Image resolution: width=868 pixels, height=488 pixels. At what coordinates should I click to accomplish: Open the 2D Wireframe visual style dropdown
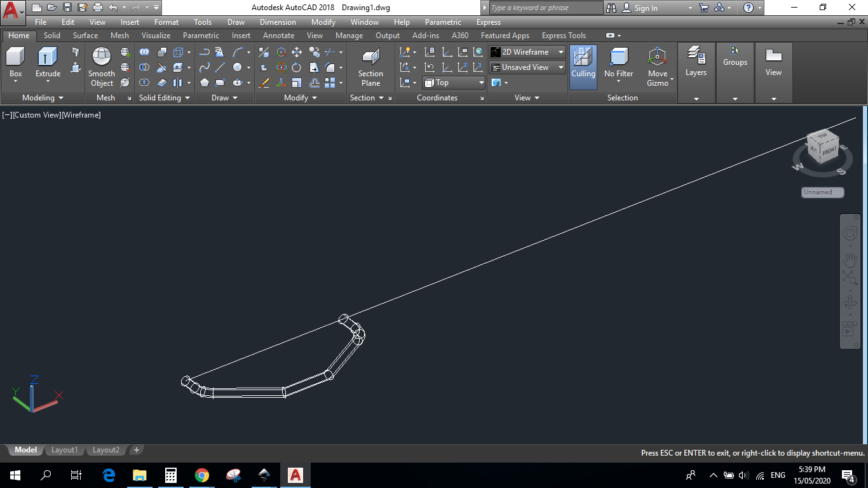tap(527, 52)
